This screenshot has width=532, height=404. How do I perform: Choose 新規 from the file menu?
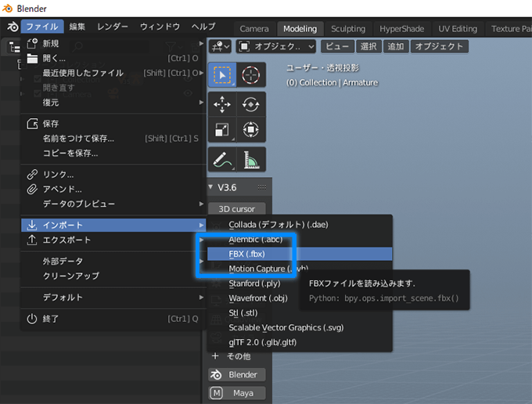113,44
